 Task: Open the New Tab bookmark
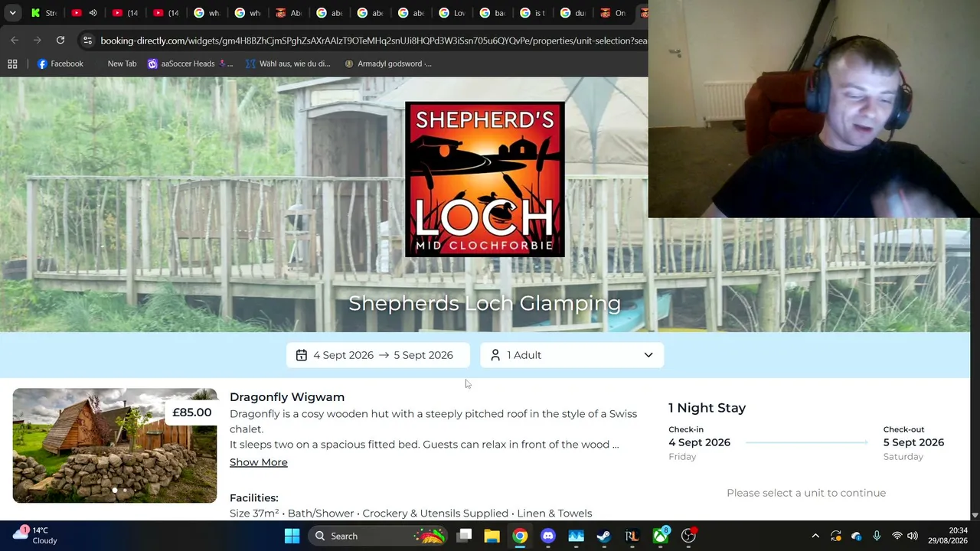pos(122,64)
